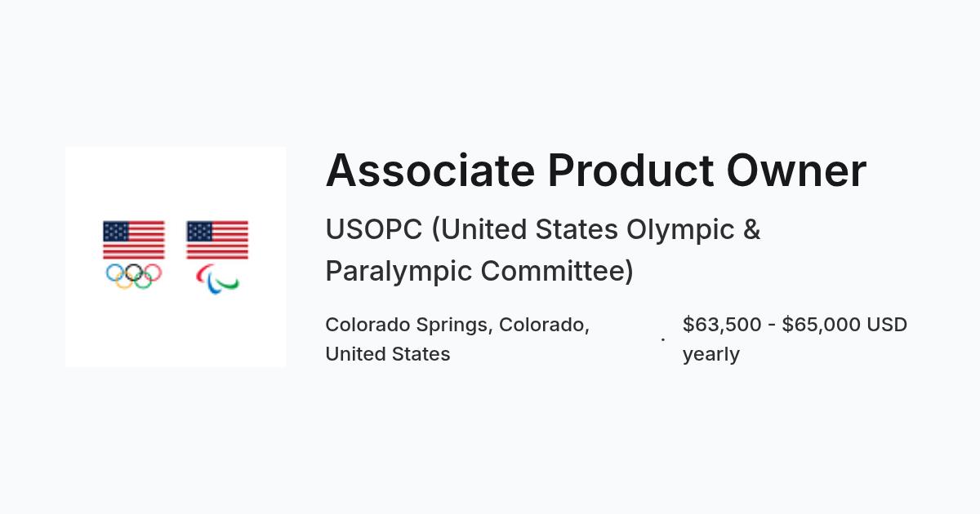Click the blue Olympic ring
Screen dimensions: 980x514
tap(114, 272)
